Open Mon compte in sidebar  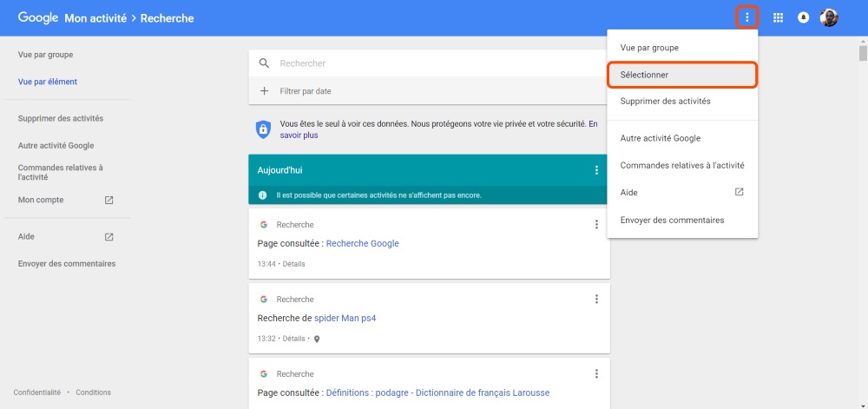41,200
